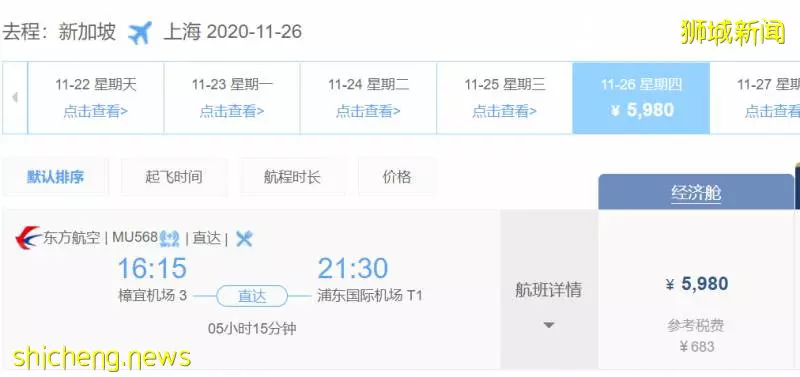Expand 航班详情 flight details arrow

pyautogui.click(x=548, y=325)
